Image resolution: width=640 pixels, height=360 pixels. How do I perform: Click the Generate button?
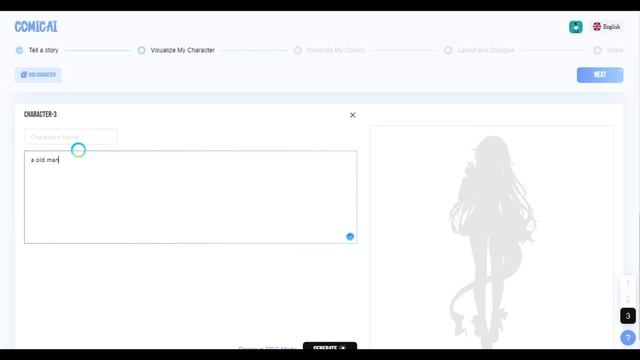tap(330, 346)
